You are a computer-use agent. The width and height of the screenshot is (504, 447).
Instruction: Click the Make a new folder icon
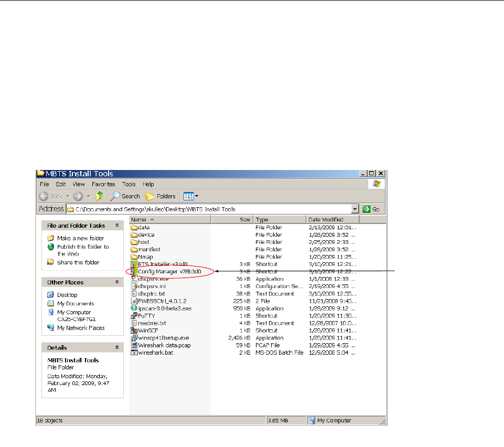(51, 238)
